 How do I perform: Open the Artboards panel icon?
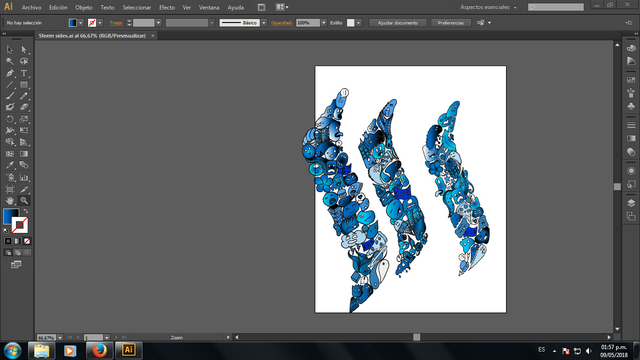click(x=631, y=216)
